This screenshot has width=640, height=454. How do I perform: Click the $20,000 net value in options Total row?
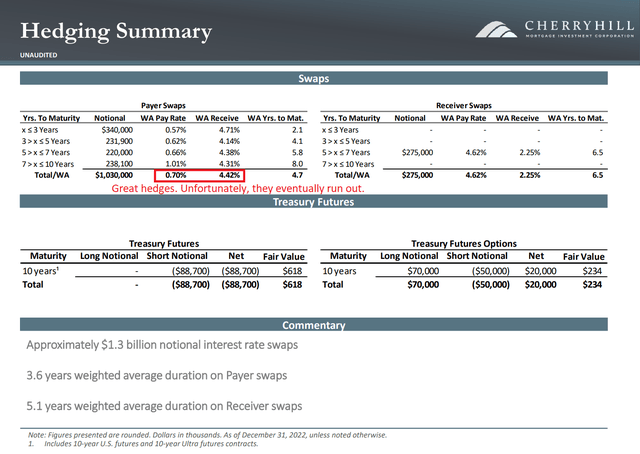tap(540, 285)
